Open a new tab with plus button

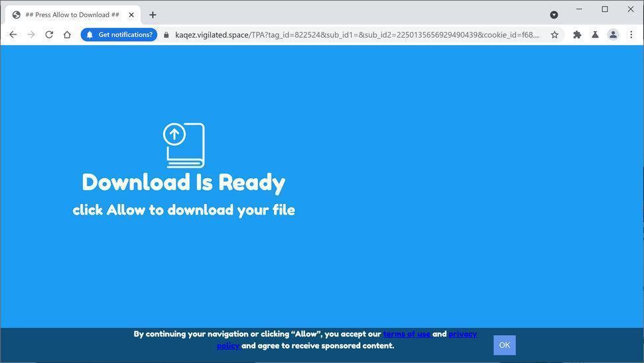(x=153, y=15)
